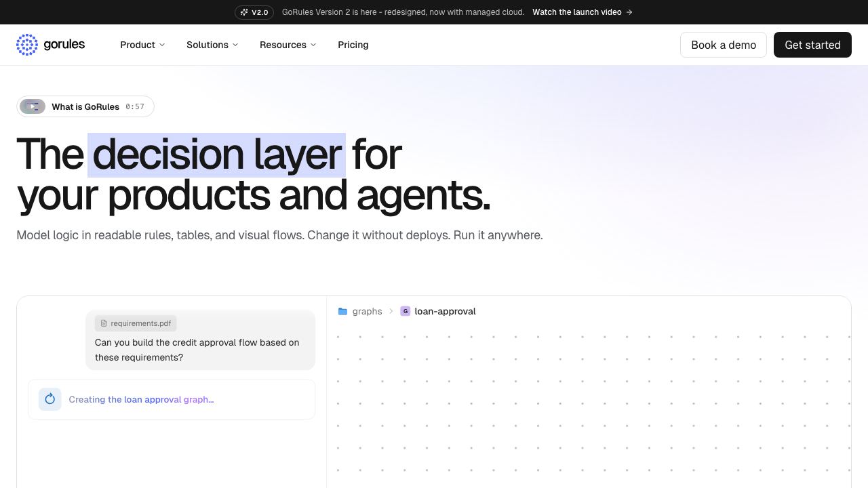Viewport: 868px width, 488px height.
Task: Expand the Solutions menu chevron
Action: click(x=235, y=45)
